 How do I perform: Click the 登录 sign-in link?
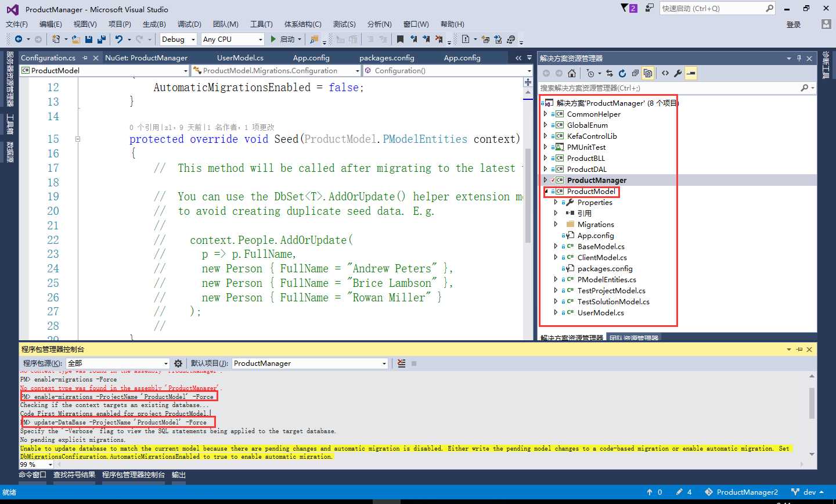794,24
